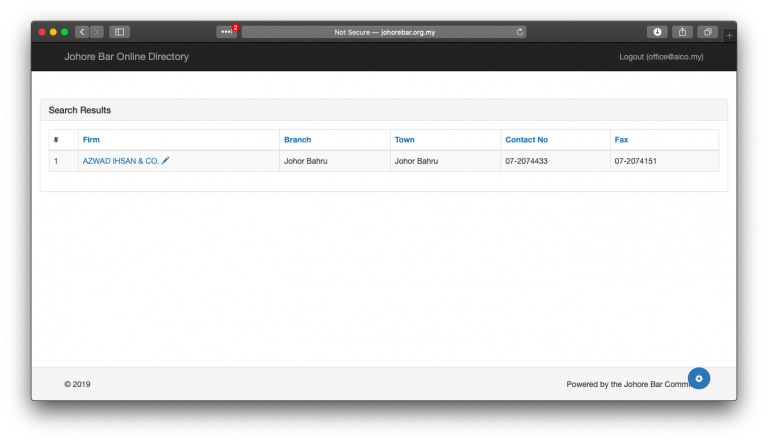Sort results by Contact No column header
Viewport: 768px width, 442px height.
(526, 140)
